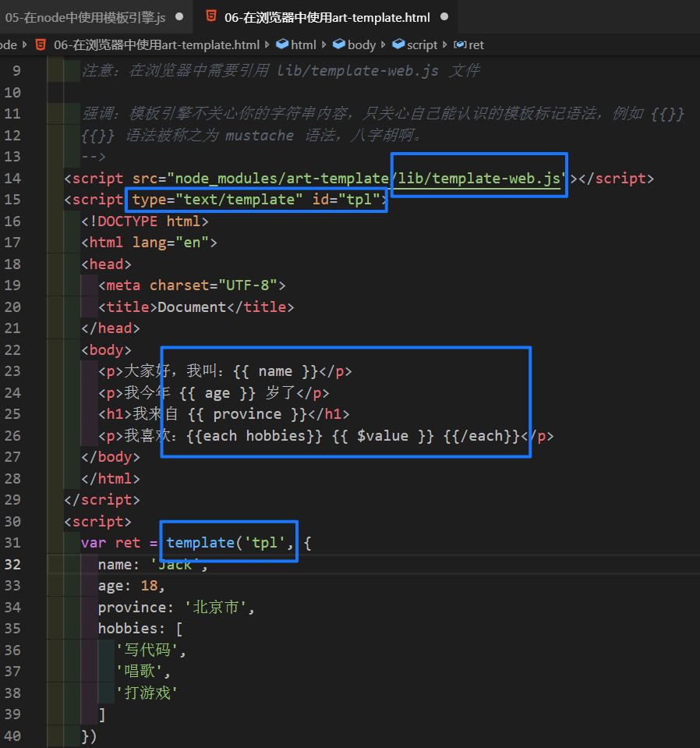Click the HTML5 file icon in the breadcrumb
The image size is (700, 748).
pyautogui.click(x=41, y=44)
